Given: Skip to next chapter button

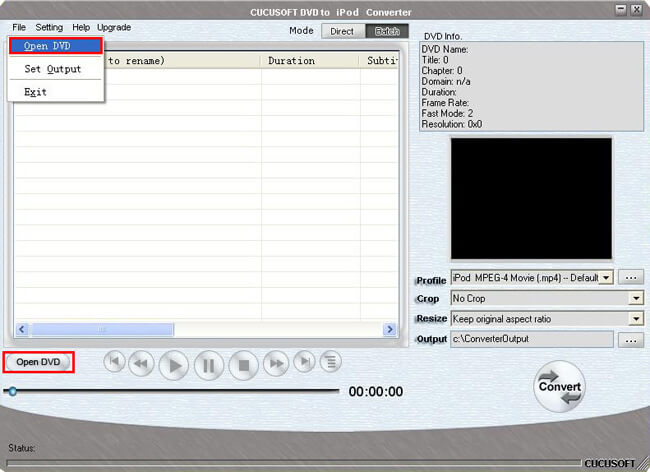Looking at the screenshot, I should point(305,363).
